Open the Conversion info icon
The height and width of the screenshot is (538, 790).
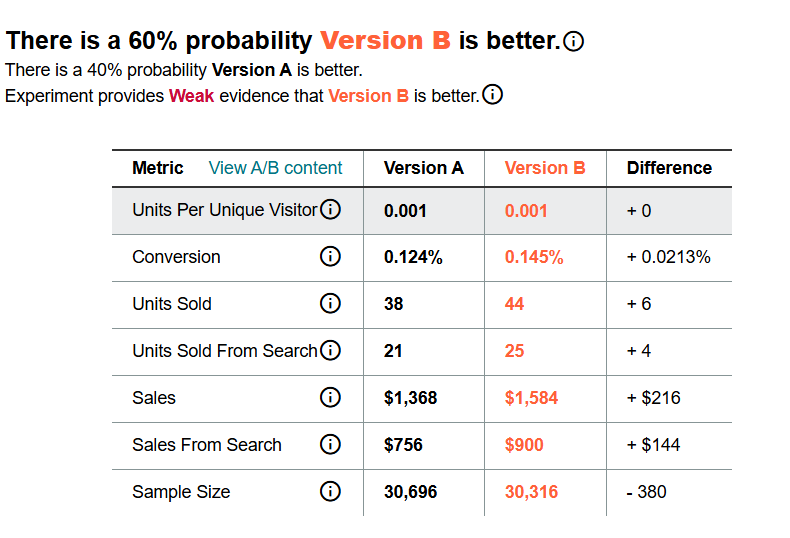pyautogui.click(x=331, y=256)
